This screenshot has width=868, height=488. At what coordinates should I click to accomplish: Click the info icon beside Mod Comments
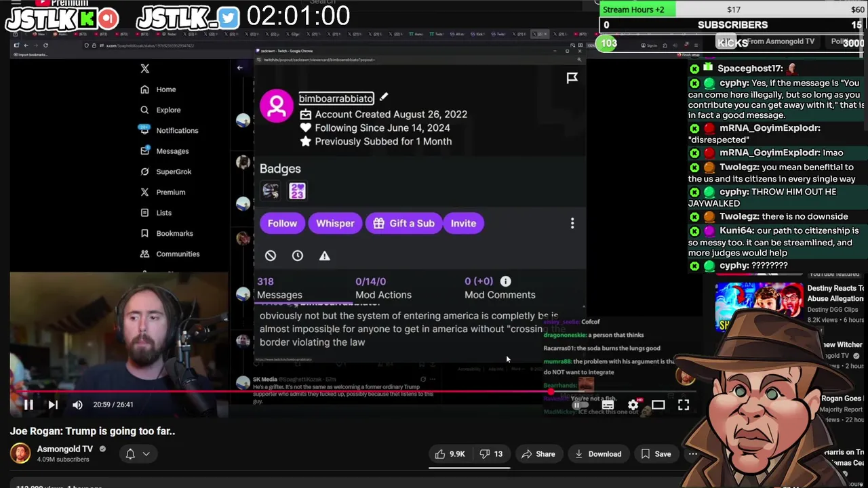505,281
